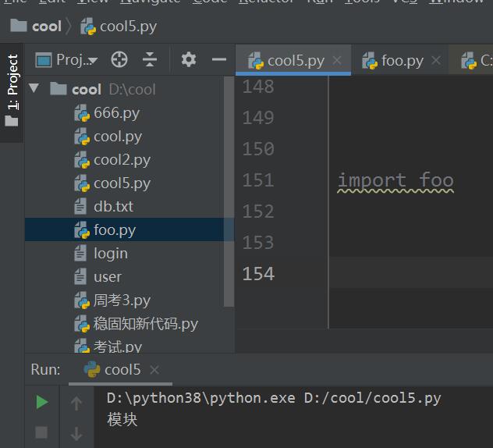
Task: Click the file icon next to db.txt
Action: tap(80, 207)
